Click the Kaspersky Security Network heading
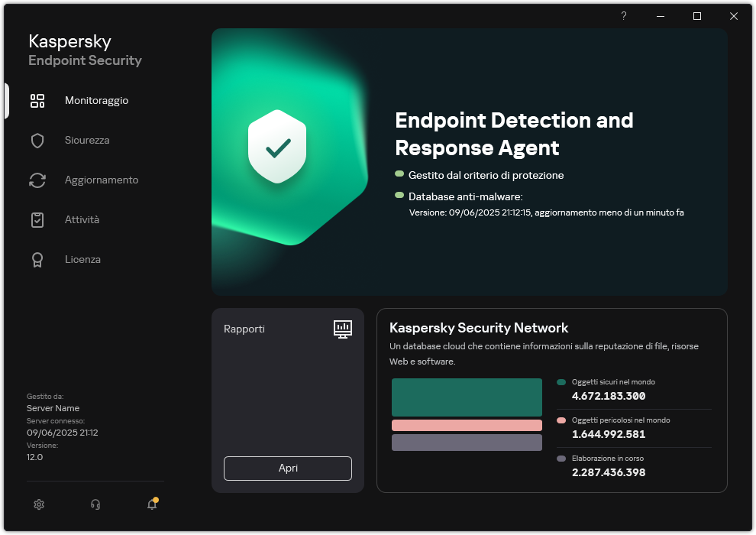The width and height of the screenshot is (756, 535). click(479, 328)
